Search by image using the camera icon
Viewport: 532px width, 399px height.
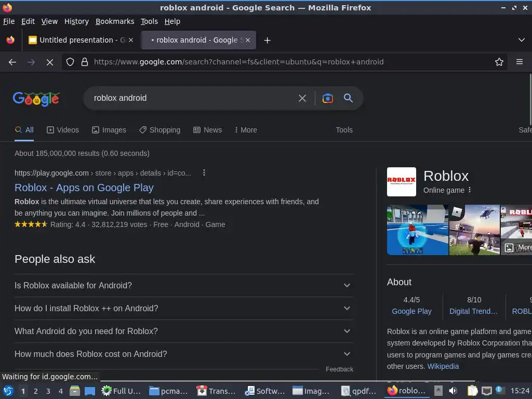pos(327,98)
